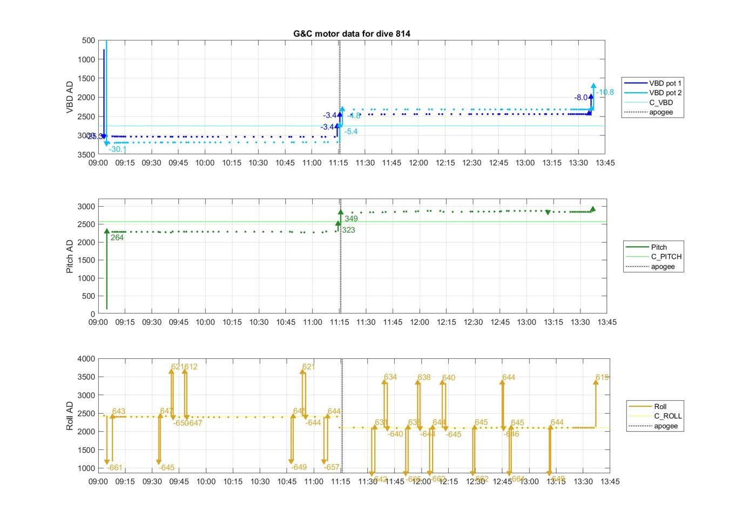Screen dimensions: 756x532
Task: Click the "-640" roll data label
Action: tap(395, 434)
